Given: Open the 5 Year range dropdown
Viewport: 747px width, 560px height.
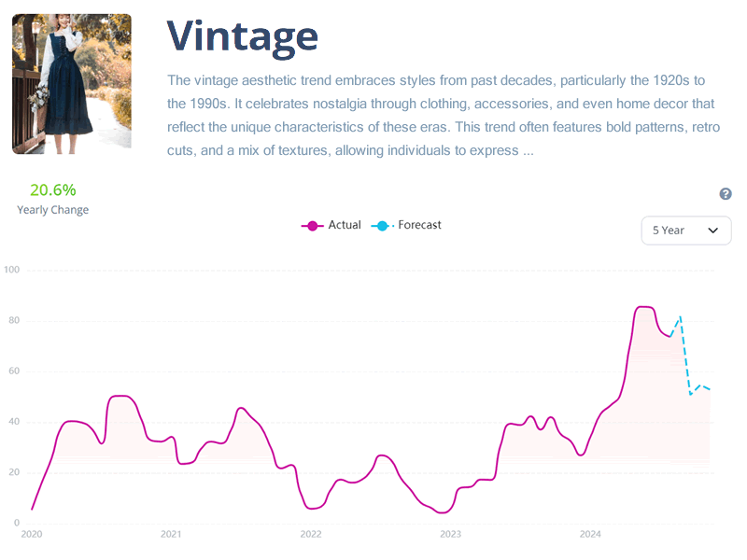Looking at the screenshot, I should tap(686, 231).
